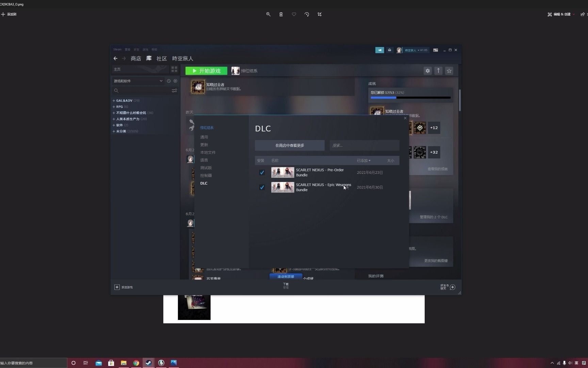Open Steam notifications bell icon
The width and height of the screenshot is (588, 368).
coord(390,50)
